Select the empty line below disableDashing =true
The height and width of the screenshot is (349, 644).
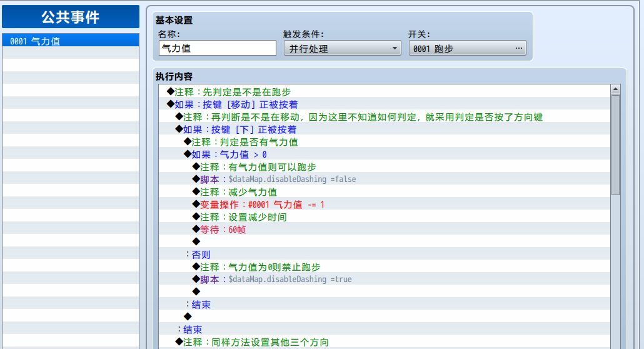tap(384, 292)
